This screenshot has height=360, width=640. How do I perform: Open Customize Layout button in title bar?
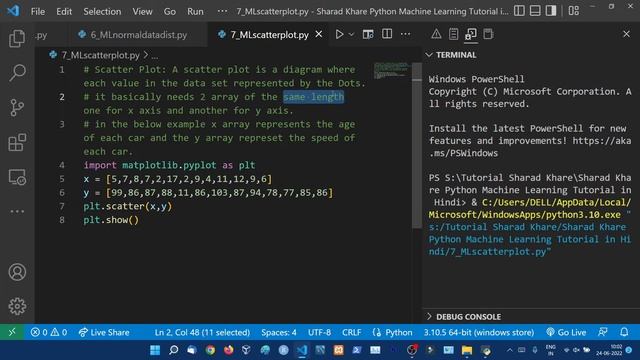(x=574, y=11)
